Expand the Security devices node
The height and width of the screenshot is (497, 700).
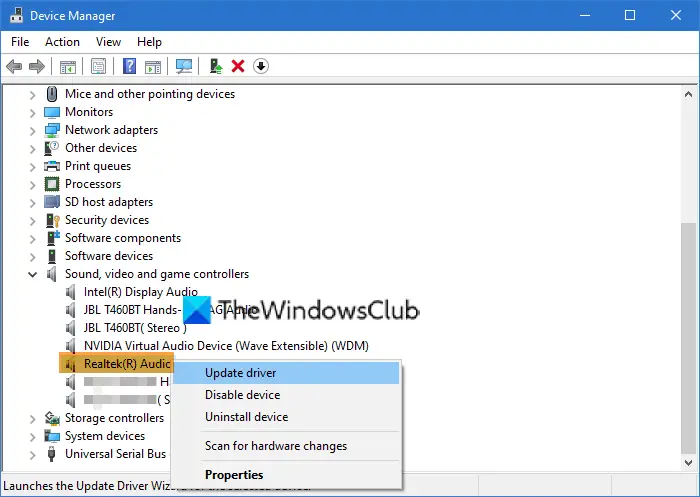coord(32,221)
